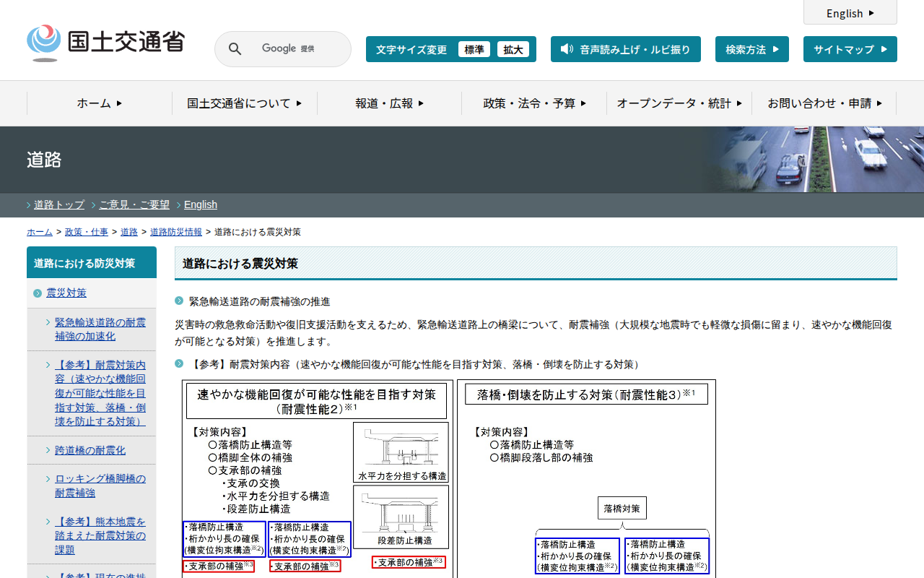Open お問い合わせ・申請 menu
Image resolution: width=924 pixels, height=578 pixels.
(824, 103)
